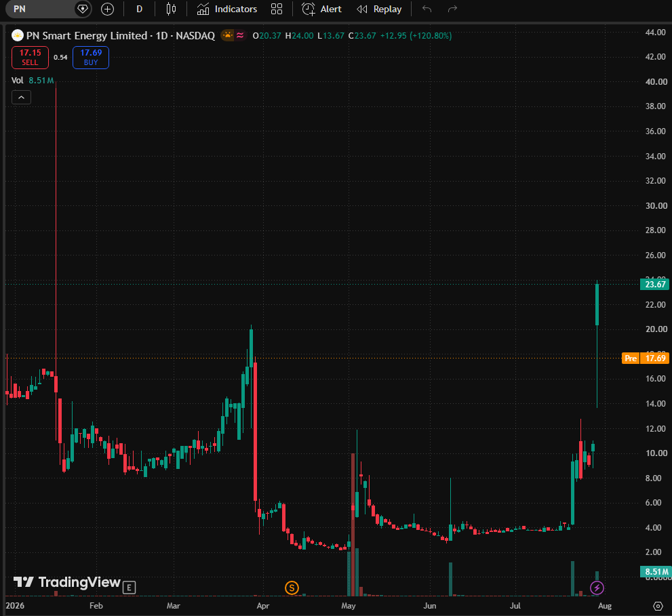Click the purple lightning event marker
Viewport: 672px width, 616px height.
pos(597,588)
